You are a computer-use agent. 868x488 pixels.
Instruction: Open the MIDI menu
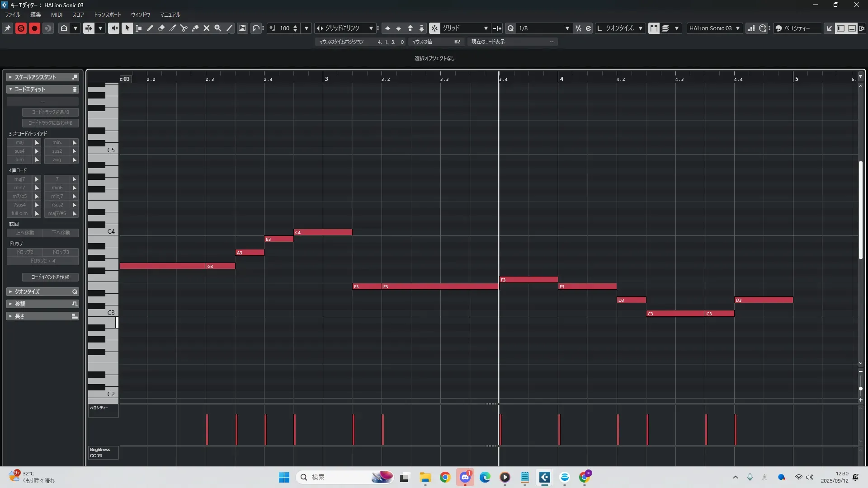(57, 14)
